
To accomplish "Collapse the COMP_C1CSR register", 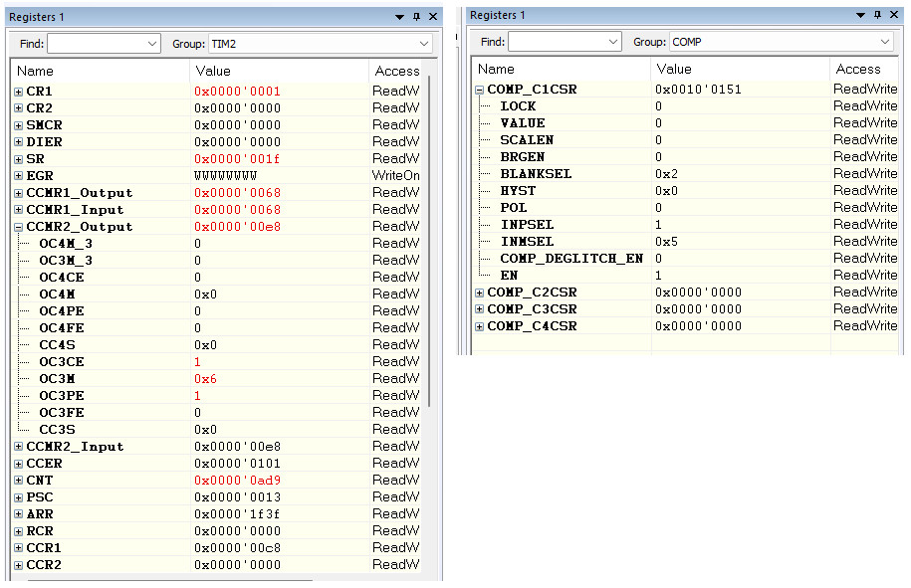I will click(481, 89).
